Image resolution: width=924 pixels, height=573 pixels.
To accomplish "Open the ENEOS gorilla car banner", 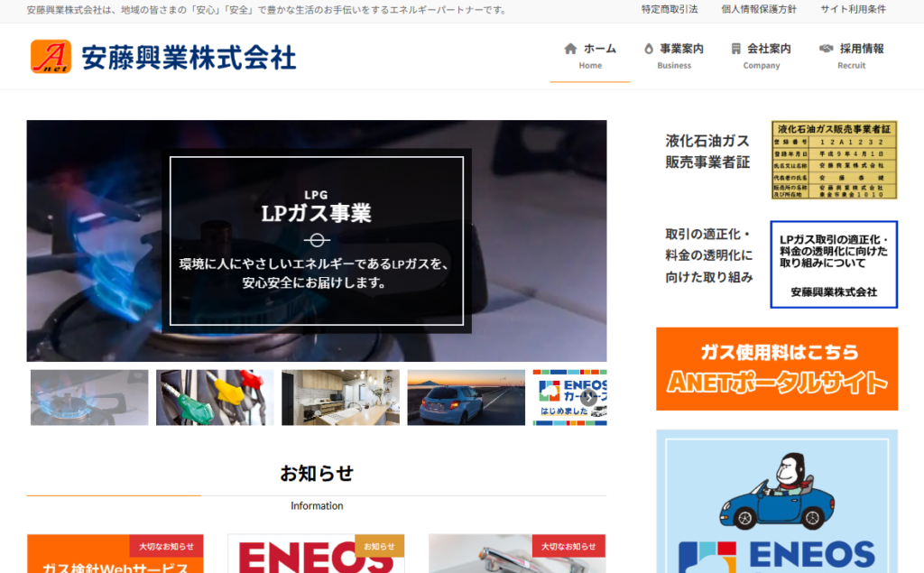I will coord(777,501).
